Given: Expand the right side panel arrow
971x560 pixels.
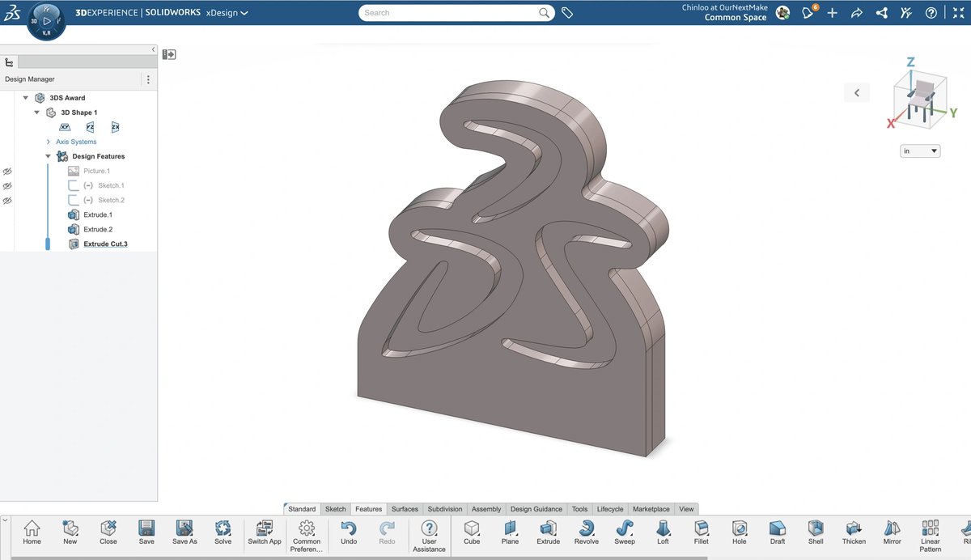Looking at the screenshot, I should [856, 92].
